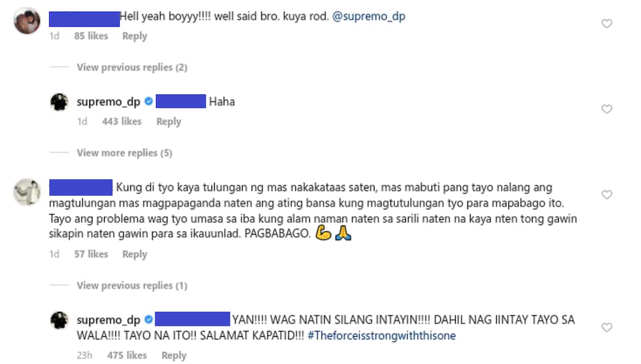Reply to the comment with 475 likes
Viewport: 641px width, 364px height.
coord(174,355)
